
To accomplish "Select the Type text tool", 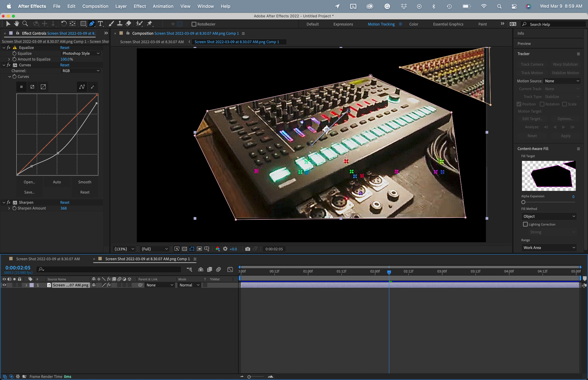I will pyautogui.click(x=100, y=24).
